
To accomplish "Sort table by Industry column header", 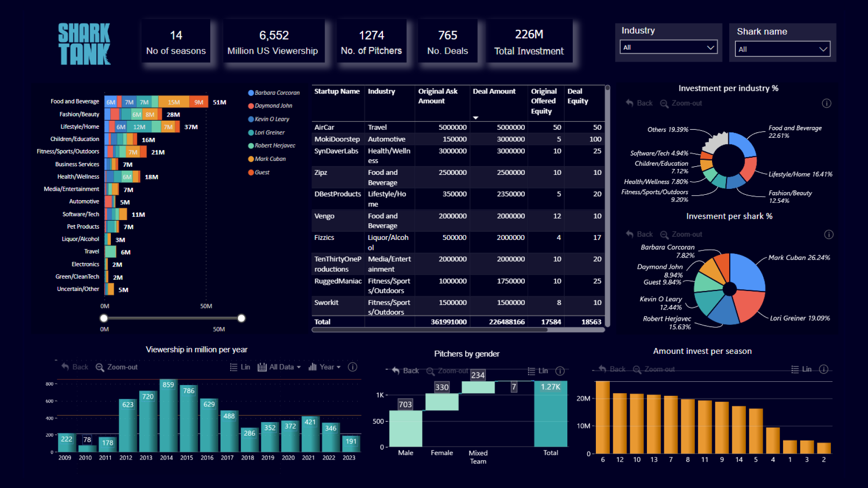I will coord(381,91).
